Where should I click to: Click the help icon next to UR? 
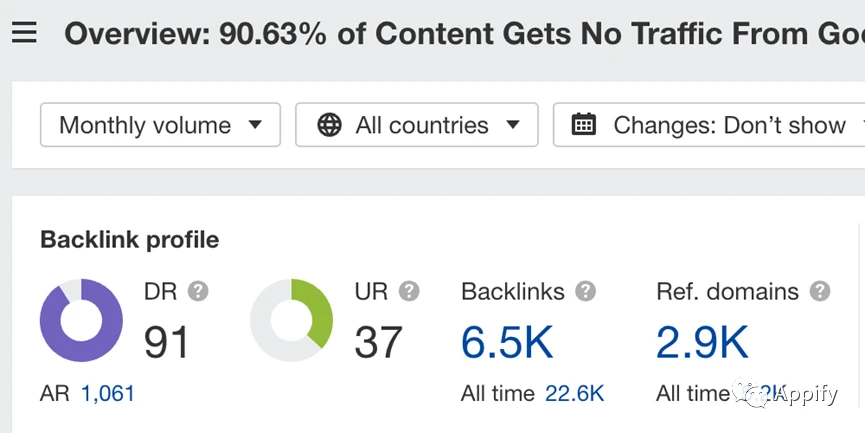408,291
